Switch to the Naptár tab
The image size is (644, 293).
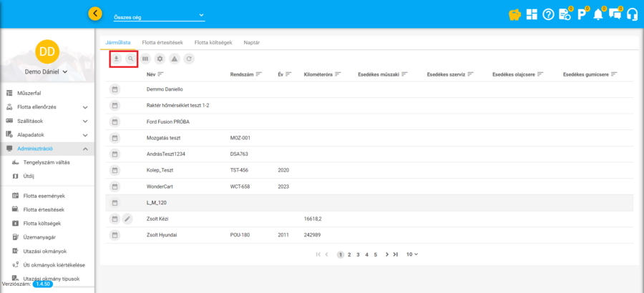pos(251,43)
